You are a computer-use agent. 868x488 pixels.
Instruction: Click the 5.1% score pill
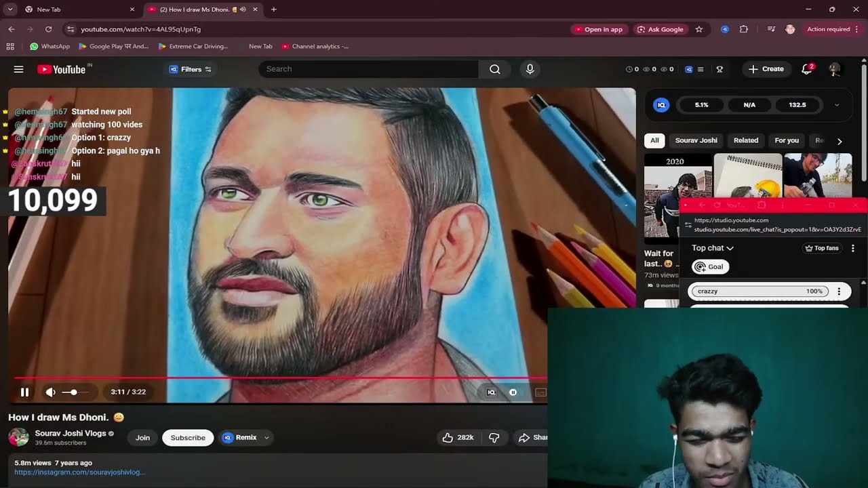pos(702,105)
